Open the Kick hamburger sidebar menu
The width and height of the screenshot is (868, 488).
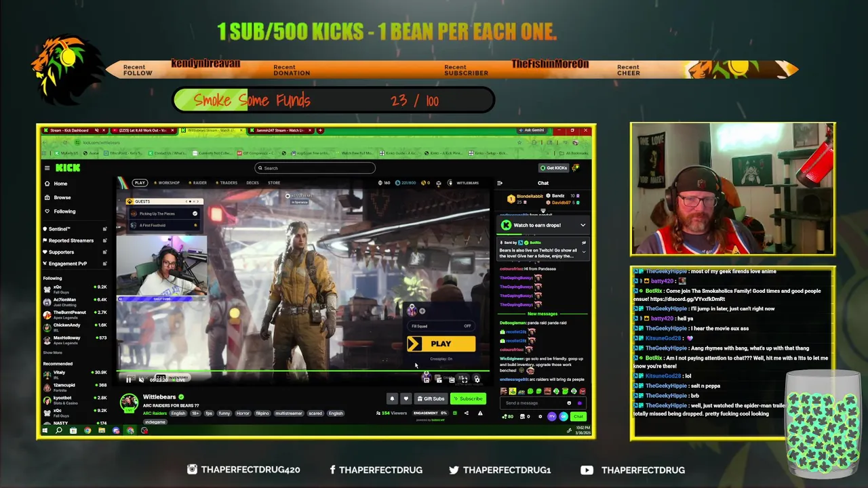[x=47, y=168]
